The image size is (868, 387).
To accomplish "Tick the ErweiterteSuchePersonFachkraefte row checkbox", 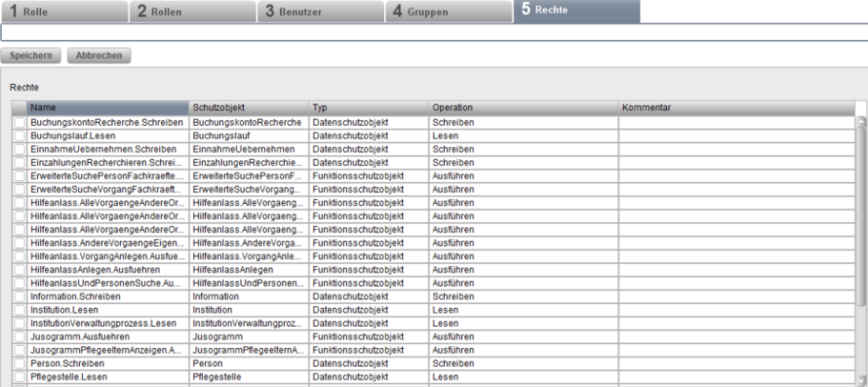I will [20, 175].
